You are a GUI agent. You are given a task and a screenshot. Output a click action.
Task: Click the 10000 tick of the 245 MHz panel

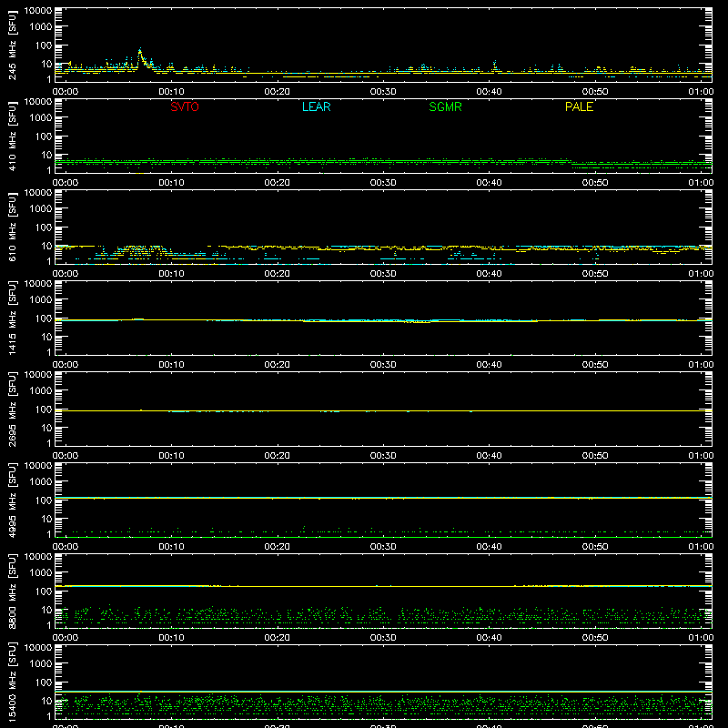(x=38, y=10)
